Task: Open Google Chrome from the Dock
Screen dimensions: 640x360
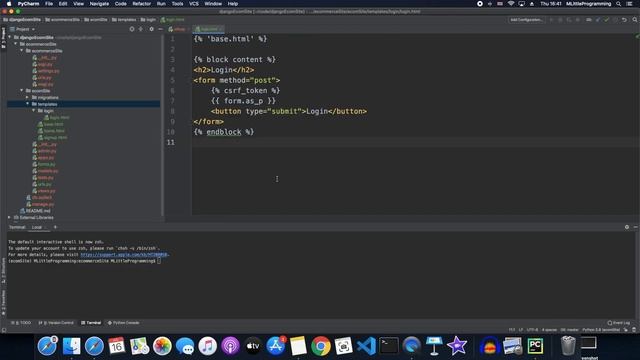Action: 321,346
